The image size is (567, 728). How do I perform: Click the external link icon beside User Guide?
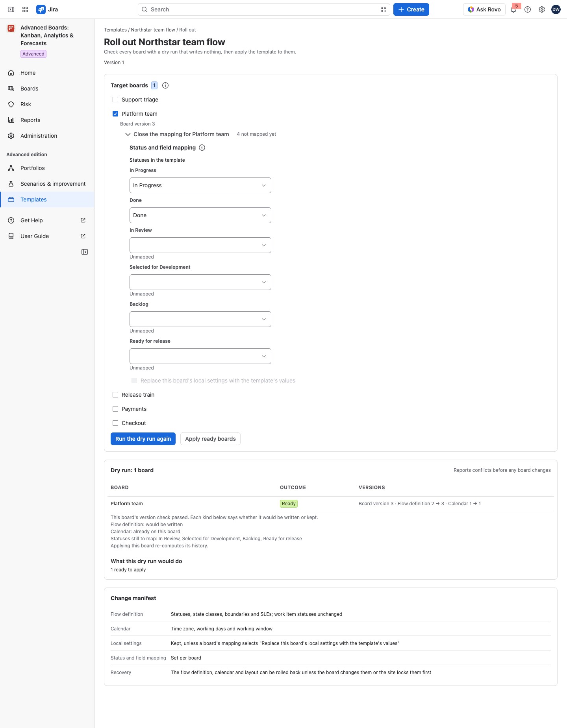coord(83,236)
